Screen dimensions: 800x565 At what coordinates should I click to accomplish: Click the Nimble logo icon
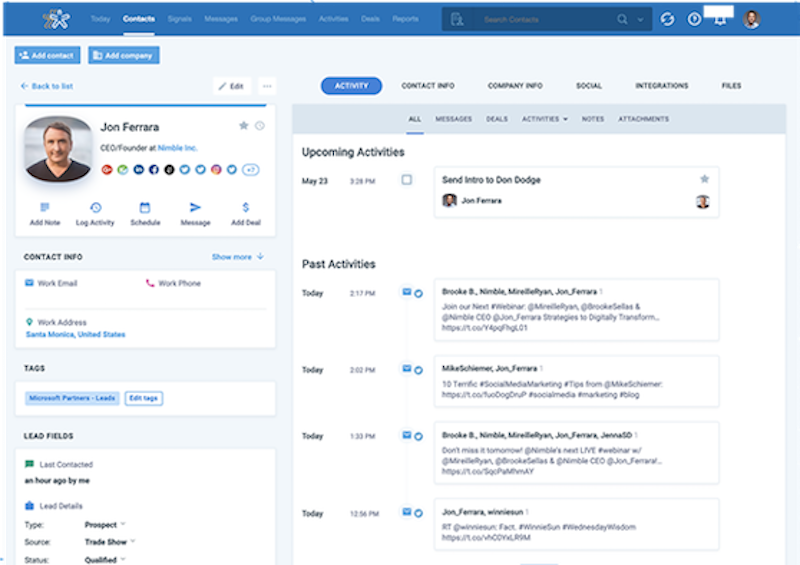click(57, 19)
